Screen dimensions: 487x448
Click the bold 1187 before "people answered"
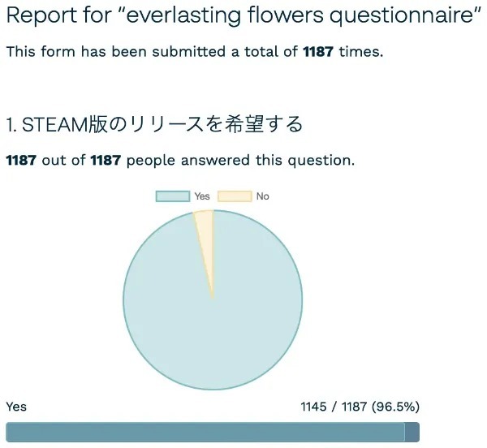pos(106,160)
